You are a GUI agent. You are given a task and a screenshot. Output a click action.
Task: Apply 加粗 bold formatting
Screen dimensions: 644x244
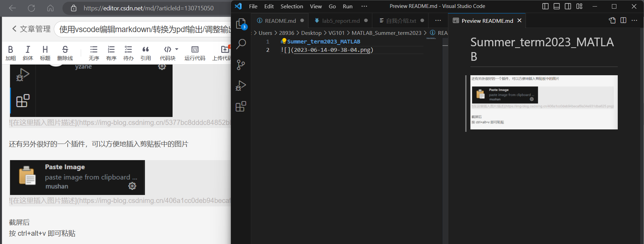click(x=11, y=53)
